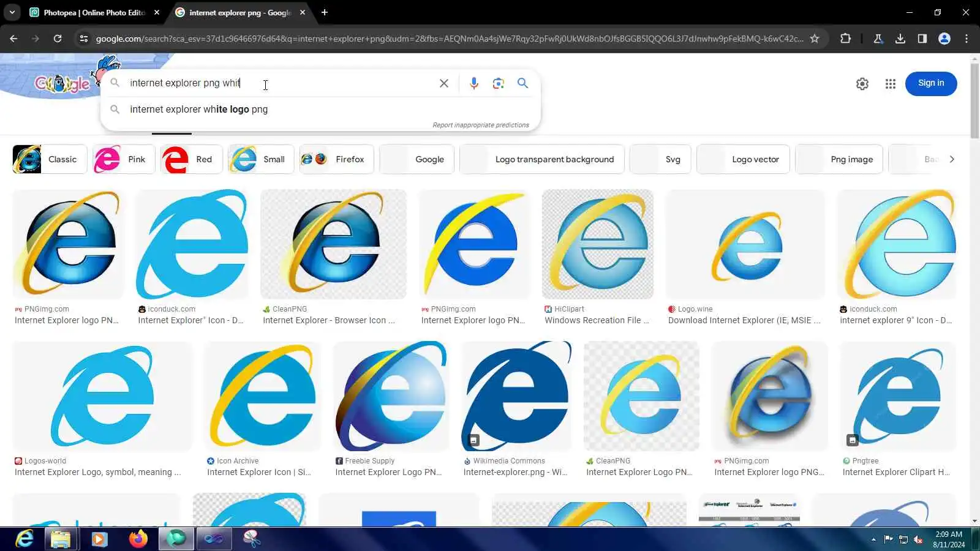The width and height of the screenshot is (980, 551).
Task: Open File Explorer from the taskbar
Action: (61, 539)
